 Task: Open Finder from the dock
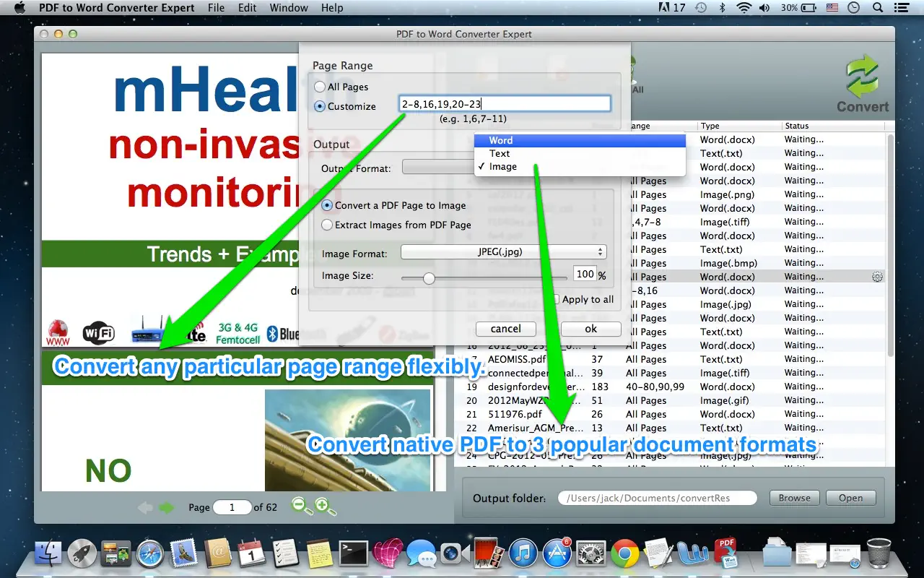(x=48, y=554)
